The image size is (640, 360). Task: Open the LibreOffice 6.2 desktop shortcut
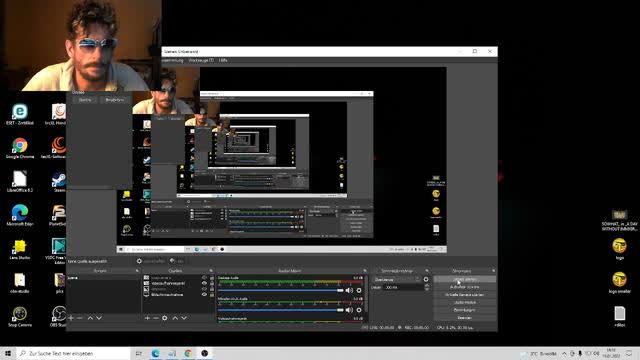20,182
